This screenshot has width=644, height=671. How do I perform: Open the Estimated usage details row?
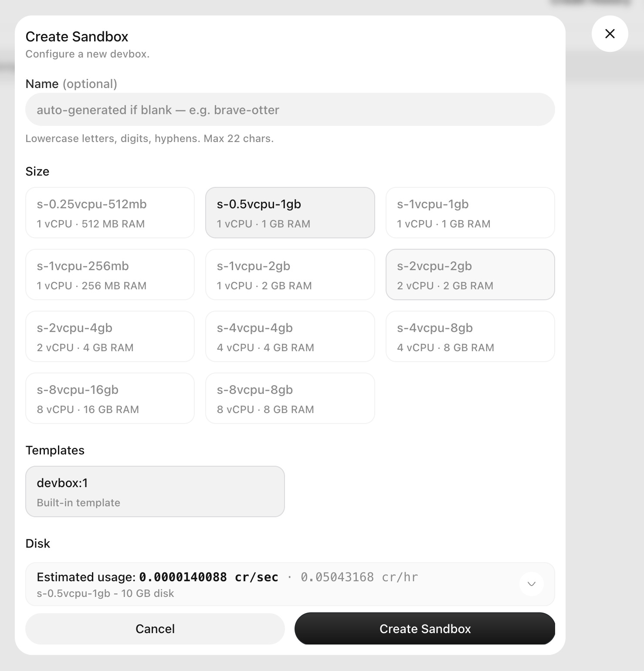290,584
